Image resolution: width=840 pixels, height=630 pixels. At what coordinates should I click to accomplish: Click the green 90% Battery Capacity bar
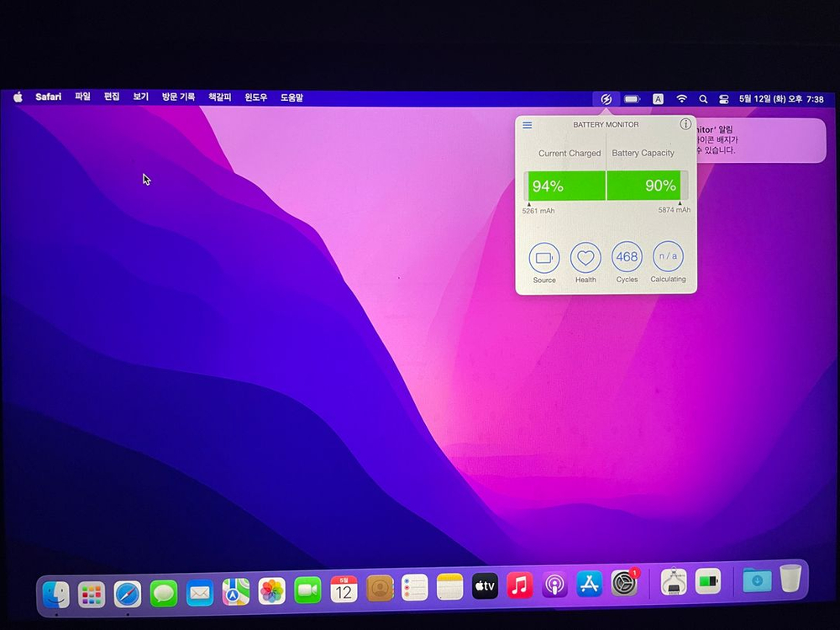pyautogui.click(x=644, y=186)
